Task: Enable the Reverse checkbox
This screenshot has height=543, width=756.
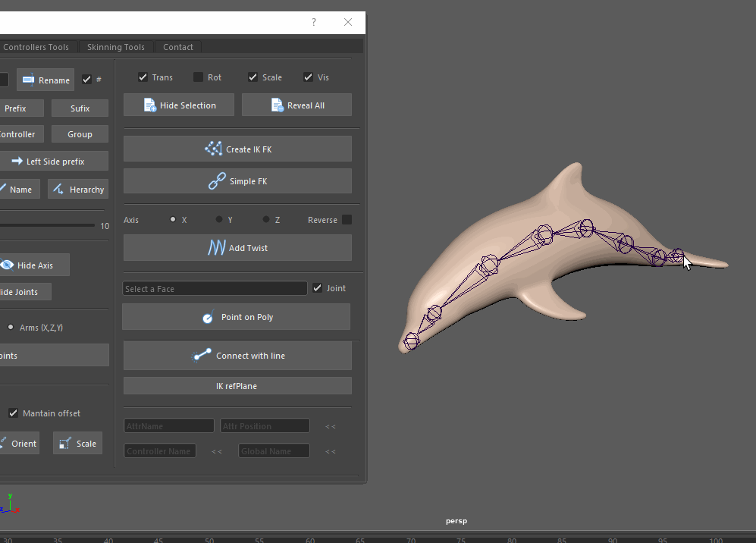Action: (347, 220)
